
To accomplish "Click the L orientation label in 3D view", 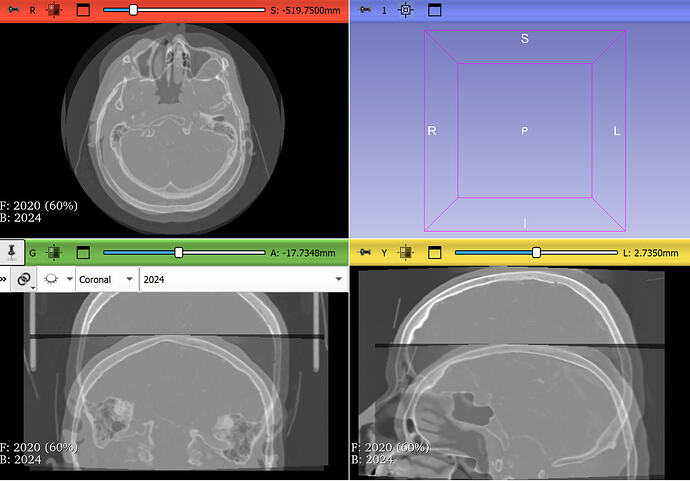I will tap(617, 131).
